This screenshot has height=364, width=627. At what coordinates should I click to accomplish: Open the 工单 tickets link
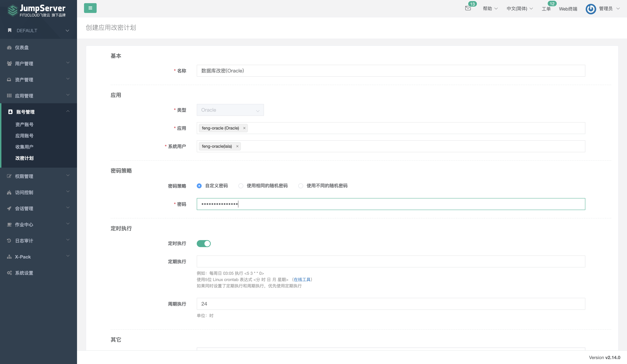pos(546,9)
